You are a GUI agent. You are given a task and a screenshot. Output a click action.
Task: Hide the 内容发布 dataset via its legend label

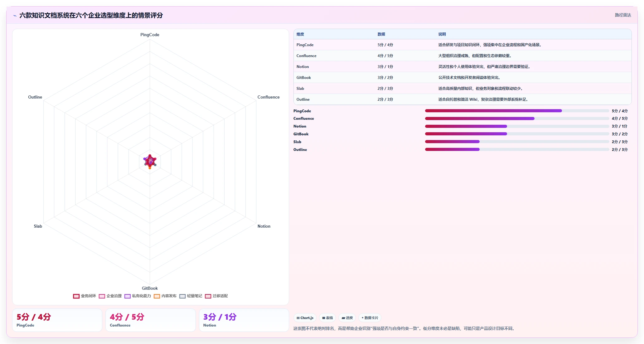tap(169, 296)
